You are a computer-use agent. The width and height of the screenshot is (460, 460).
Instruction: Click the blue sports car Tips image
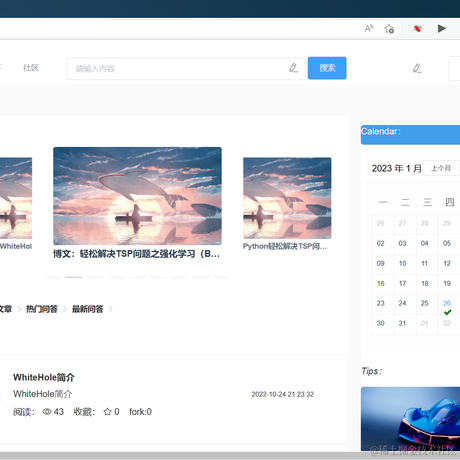pos(410,419)
